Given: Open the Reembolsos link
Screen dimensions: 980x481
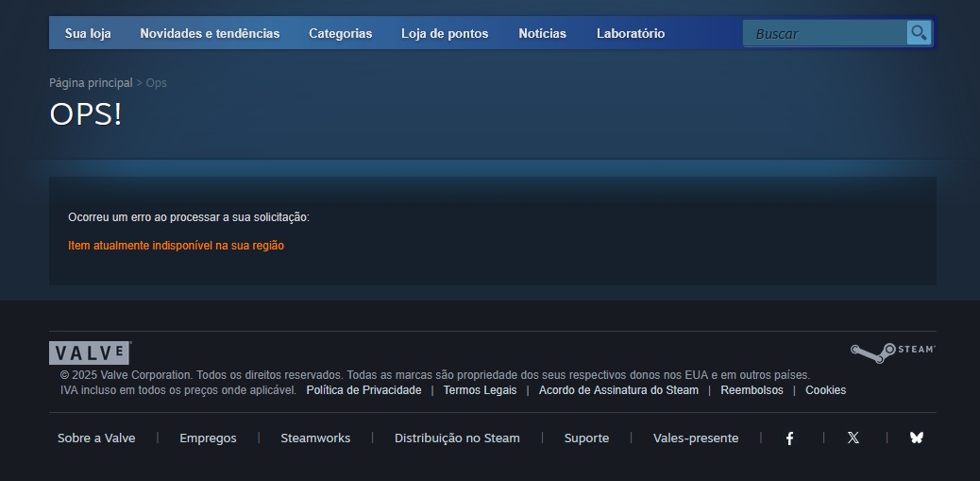Looking at the screenshot, I should point(752,390).
